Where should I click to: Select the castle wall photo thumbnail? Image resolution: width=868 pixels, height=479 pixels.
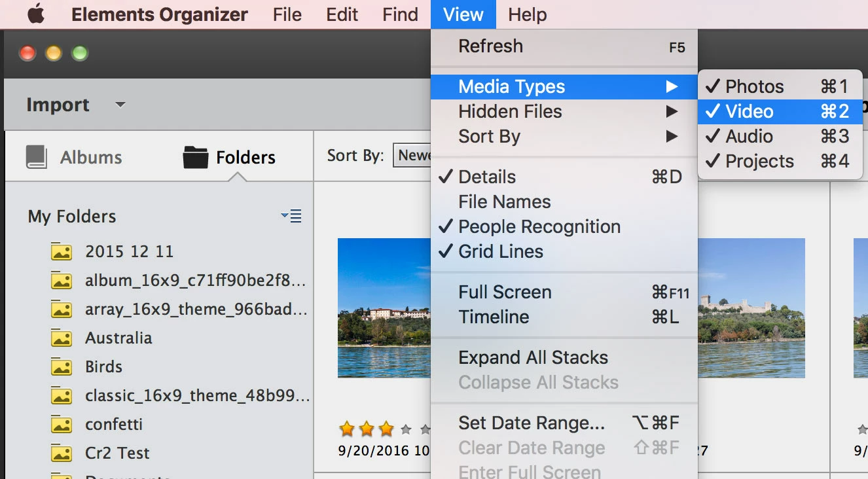click(751, 308)
